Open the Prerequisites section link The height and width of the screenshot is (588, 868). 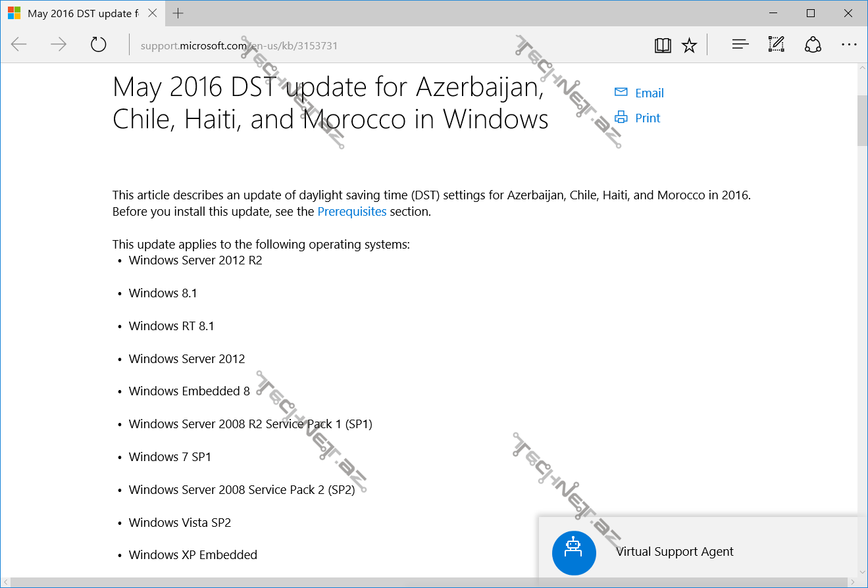(352, 211)
